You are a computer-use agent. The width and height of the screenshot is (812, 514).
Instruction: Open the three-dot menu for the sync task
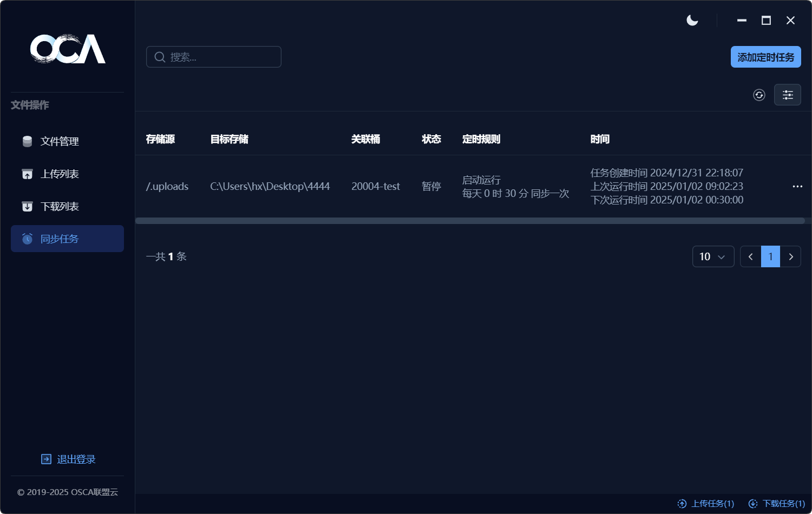(x=797, y=187)
